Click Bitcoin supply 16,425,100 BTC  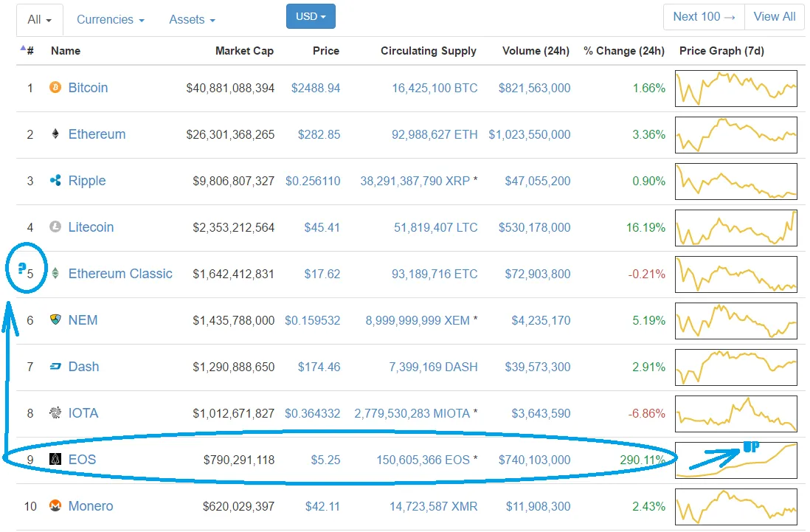435,88
